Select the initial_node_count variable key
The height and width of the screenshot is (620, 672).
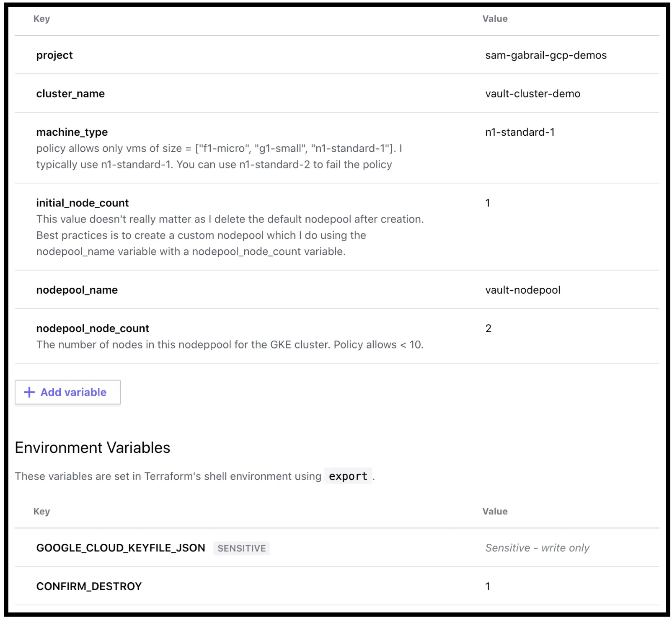(x=82, y=203)
